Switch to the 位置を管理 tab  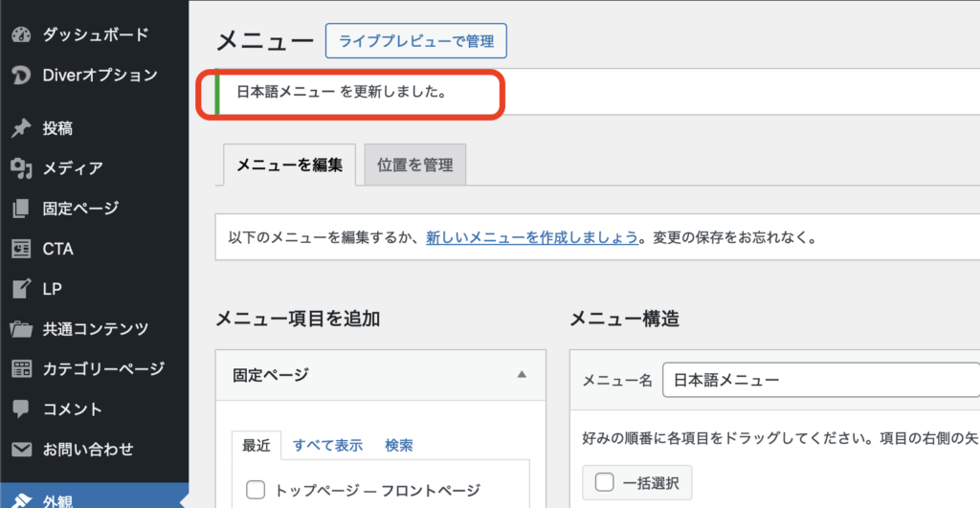[414, 166]
